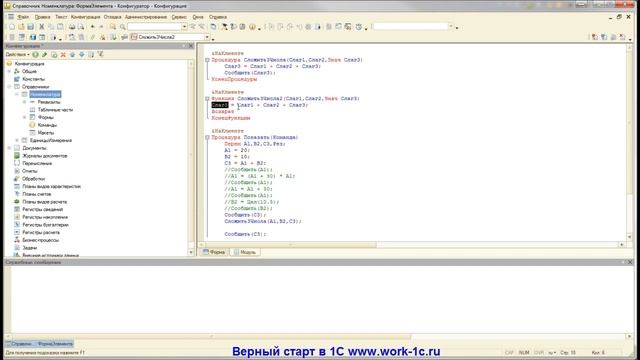Expand the Общие tree node
The image size is (640, 360).
9,71
